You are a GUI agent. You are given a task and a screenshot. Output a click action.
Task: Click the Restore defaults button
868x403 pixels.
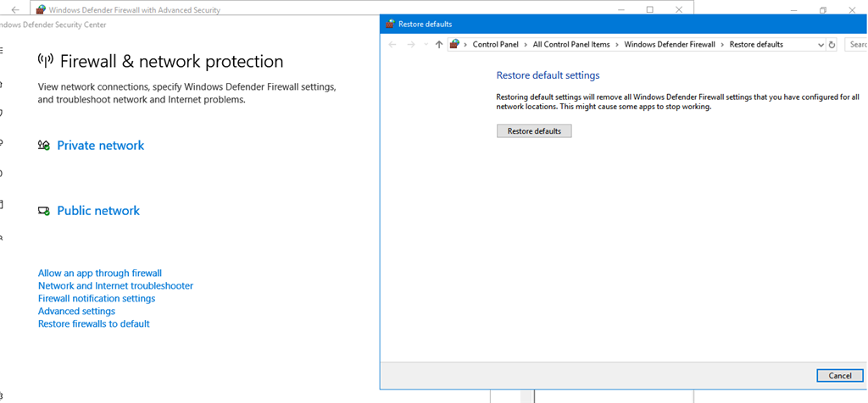534,131
